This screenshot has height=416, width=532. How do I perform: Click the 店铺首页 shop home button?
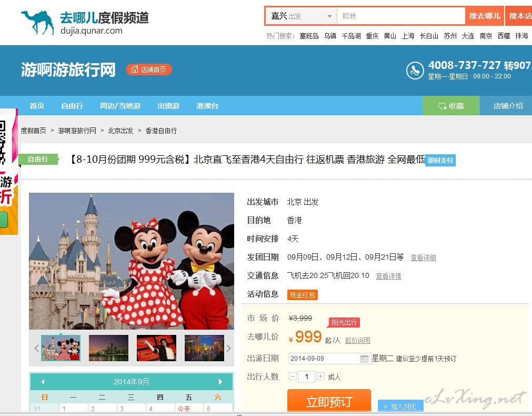pyautogui.click(x=149, y=70)
